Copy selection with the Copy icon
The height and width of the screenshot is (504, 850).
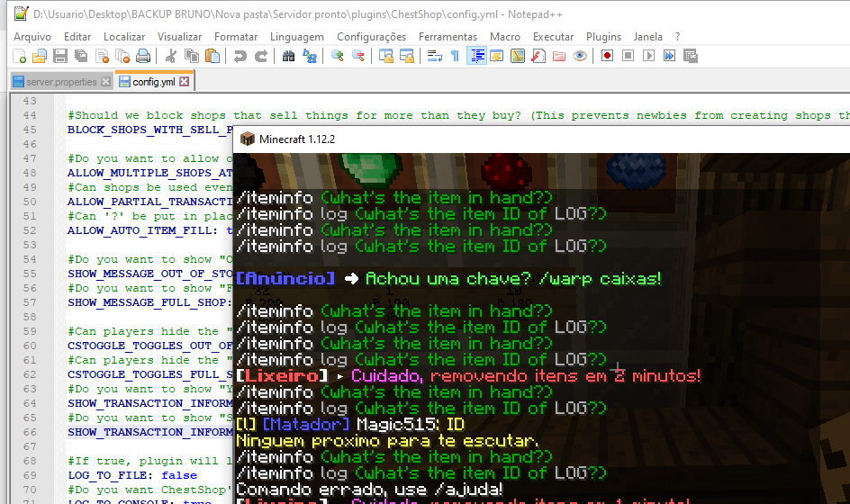[x=192, y=56]
